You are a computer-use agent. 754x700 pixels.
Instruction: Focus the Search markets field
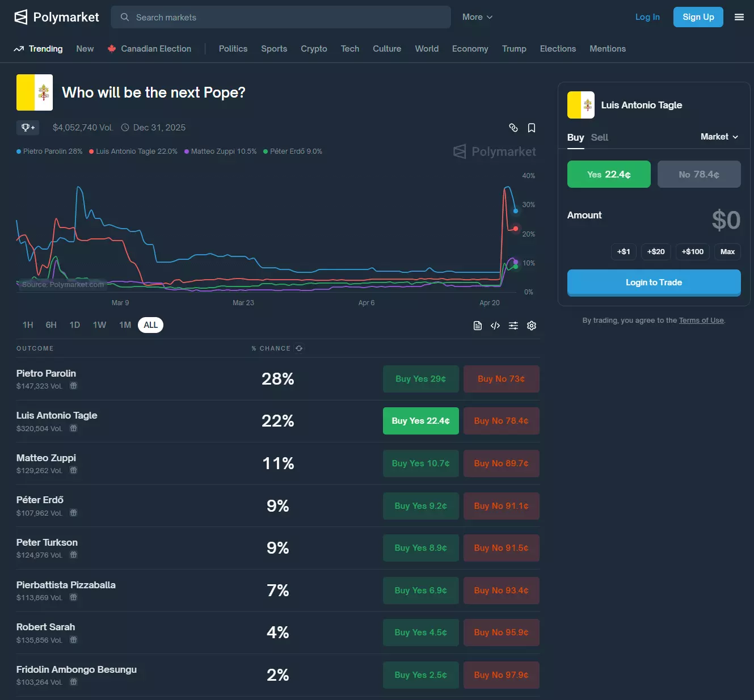281,17
